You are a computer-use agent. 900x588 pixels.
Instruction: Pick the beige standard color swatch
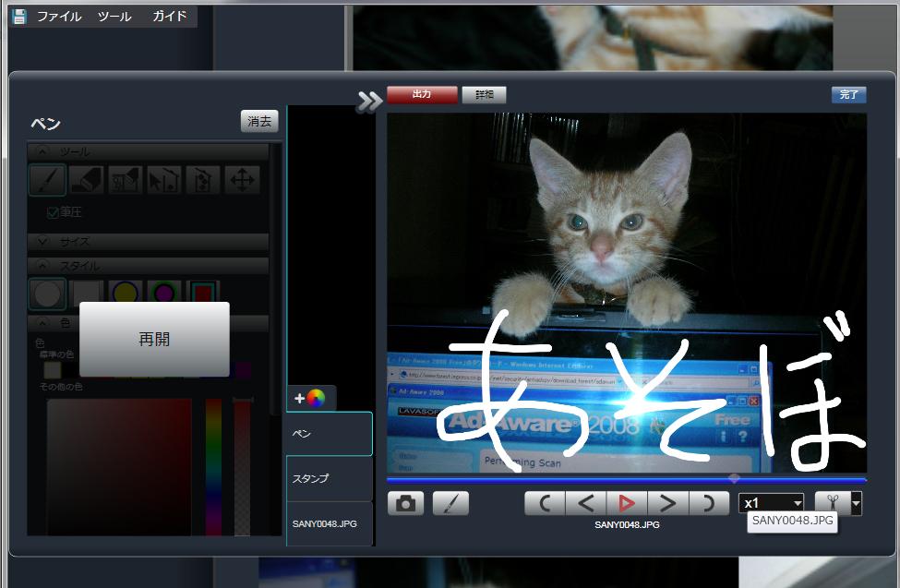pyautogui.click(x=53, y=370)
